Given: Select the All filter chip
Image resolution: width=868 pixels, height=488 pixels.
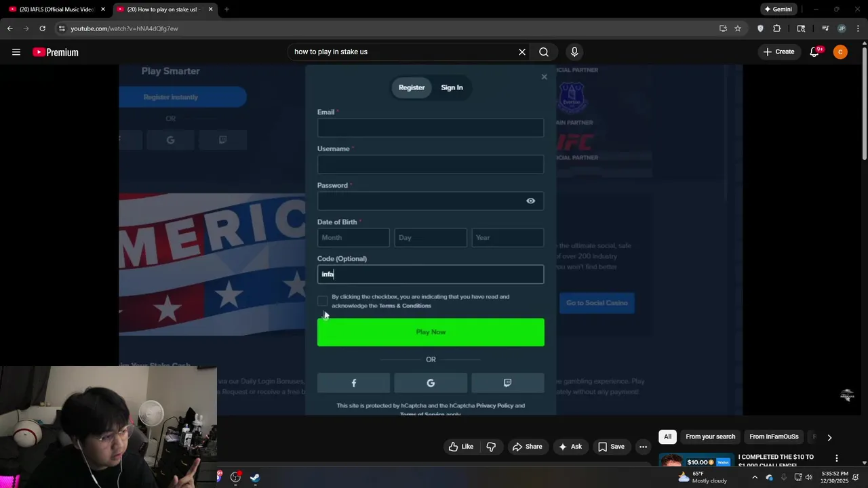Looking at the screenshot, I should click(x=668, y=436).
